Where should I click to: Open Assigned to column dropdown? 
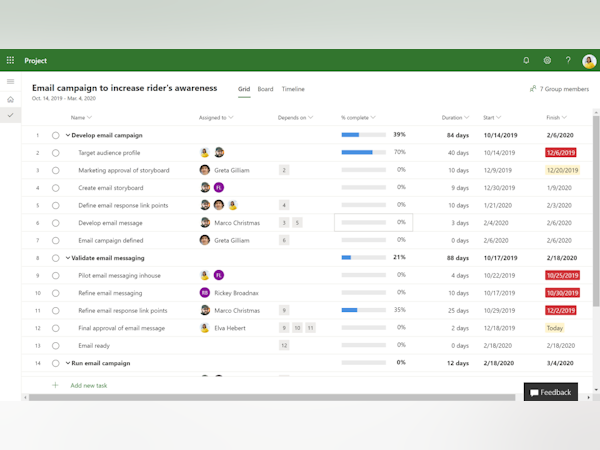(x=231, y=117)
